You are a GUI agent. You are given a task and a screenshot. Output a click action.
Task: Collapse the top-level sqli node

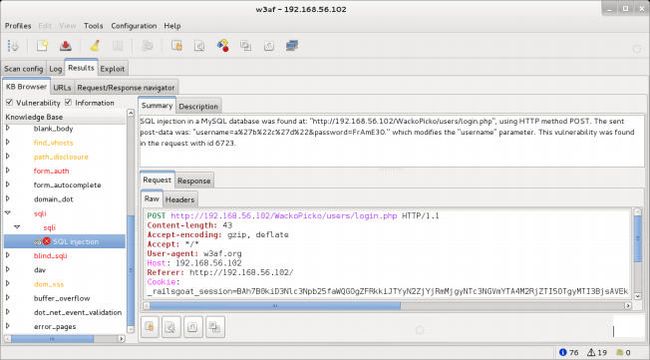click(7, 213)
